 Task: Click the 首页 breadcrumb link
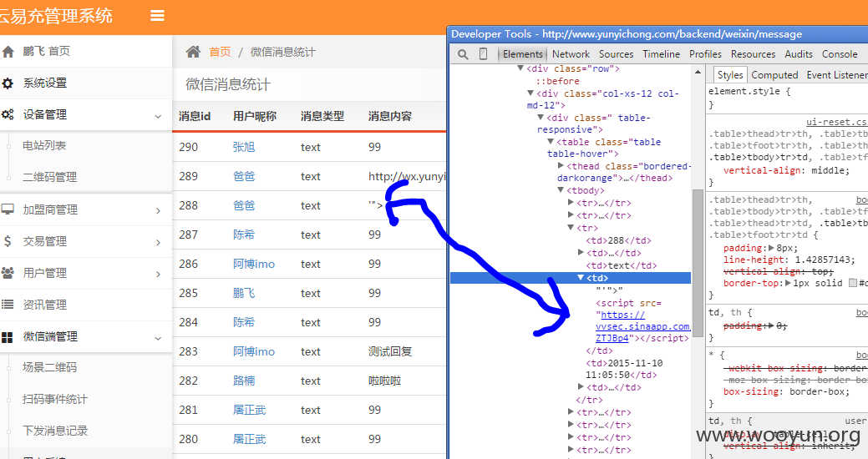coord(220,52)
